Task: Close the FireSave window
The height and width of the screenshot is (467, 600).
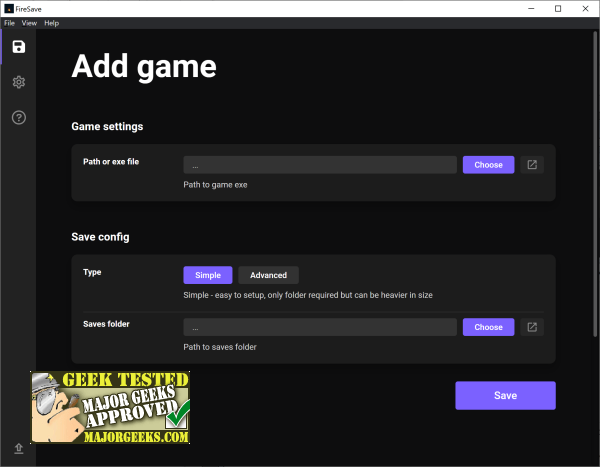Action: pyautogui.click(x=585, y=8)
